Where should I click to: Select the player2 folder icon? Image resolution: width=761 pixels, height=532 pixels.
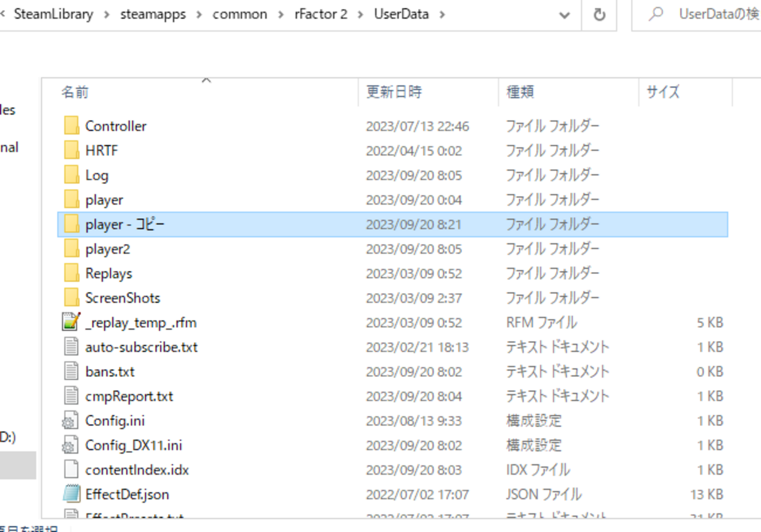coord(71,249)
